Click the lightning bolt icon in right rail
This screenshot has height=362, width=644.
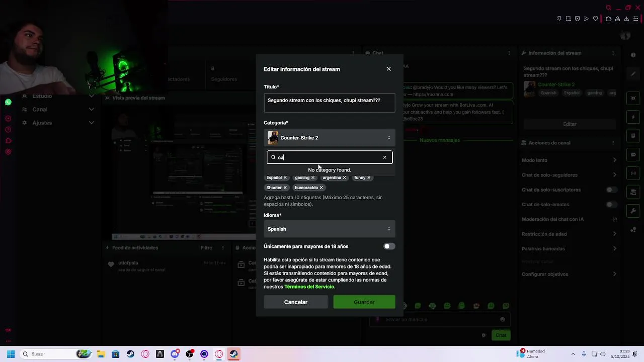[x=633, y=117]
